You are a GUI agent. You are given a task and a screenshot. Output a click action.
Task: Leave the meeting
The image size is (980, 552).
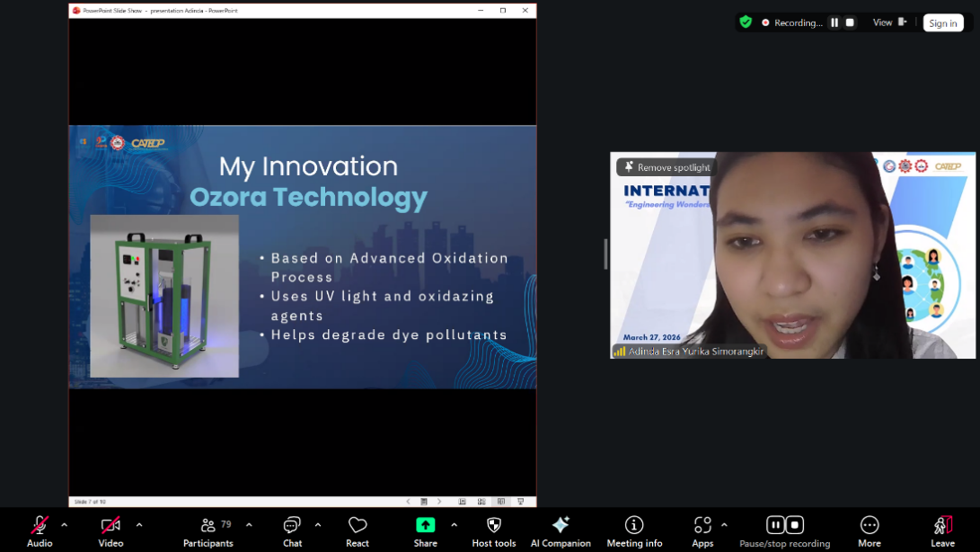(942, 531)
